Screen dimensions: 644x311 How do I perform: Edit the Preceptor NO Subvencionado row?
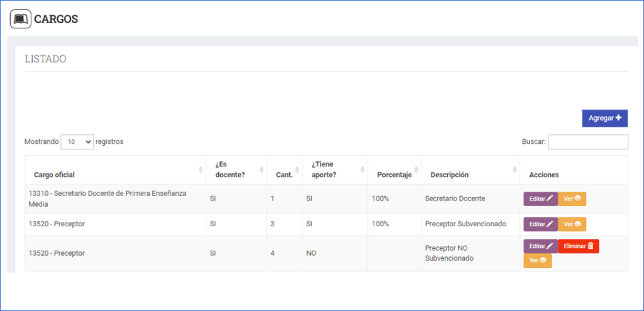click(540, 246)
